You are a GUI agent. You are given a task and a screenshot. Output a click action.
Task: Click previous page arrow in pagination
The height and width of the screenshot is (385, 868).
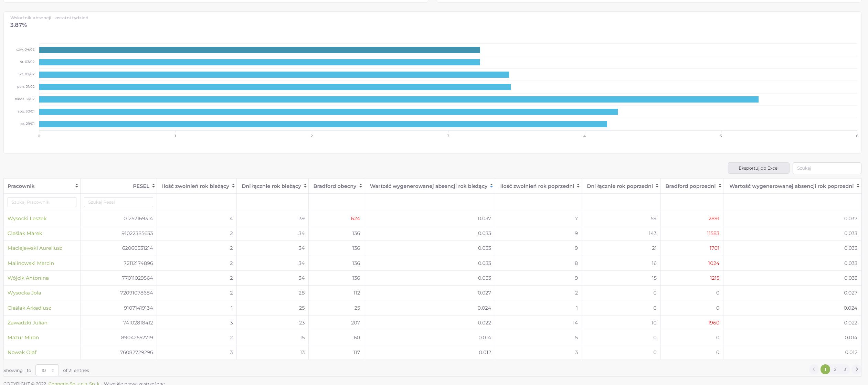pyautogui.click(x=814, y=369)
